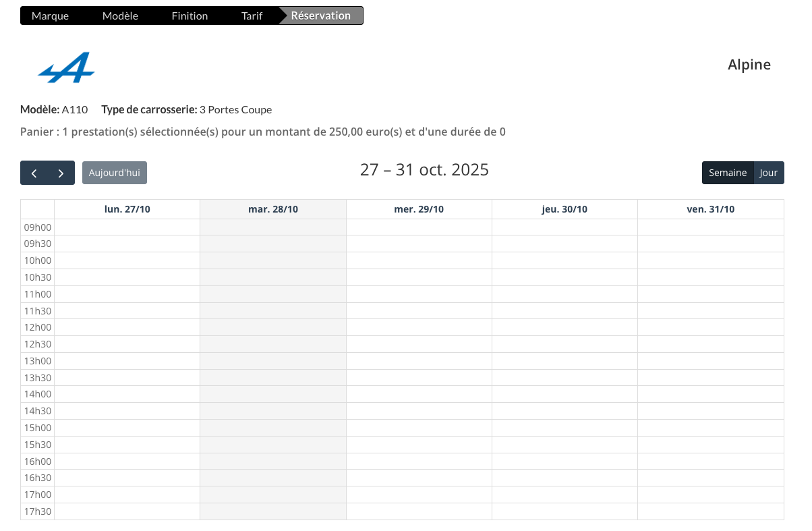Select the Réservation step
Viewport: 812px width, 531px height.
point(320,16)
